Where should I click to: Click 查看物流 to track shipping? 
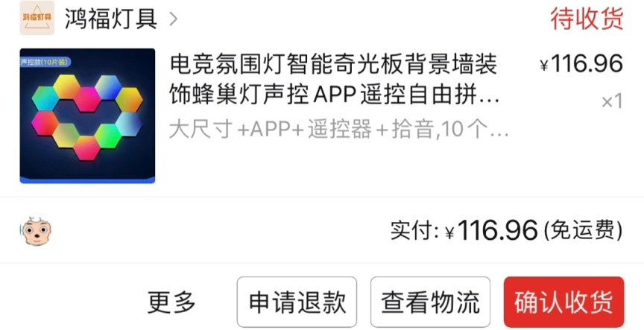tap(430, 302)
